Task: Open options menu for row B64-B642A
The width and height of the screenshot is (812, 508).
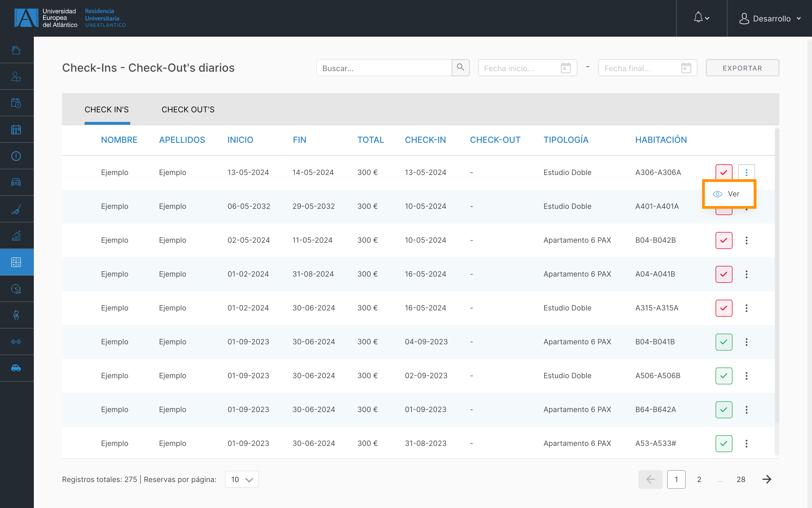Action: [x=747, y=410]
